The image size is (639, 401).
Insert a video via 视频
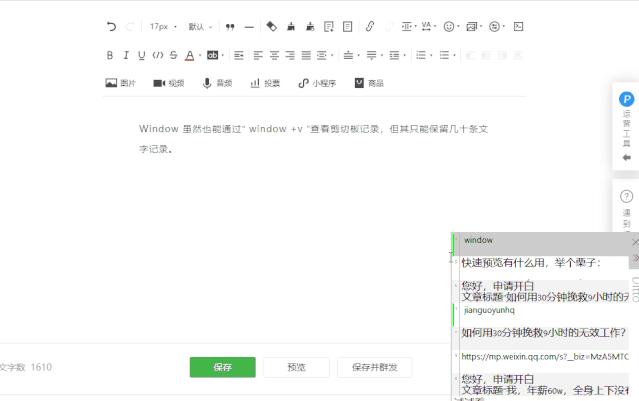169,84
